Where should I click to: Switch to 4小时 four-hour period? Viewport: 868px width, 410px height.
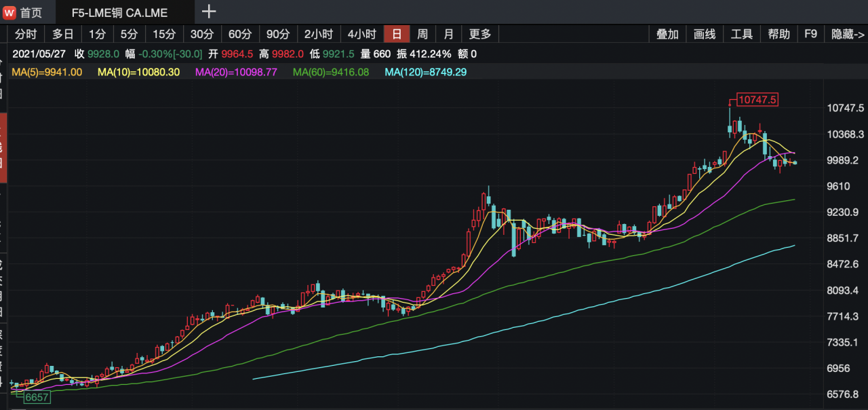(361, 34)
